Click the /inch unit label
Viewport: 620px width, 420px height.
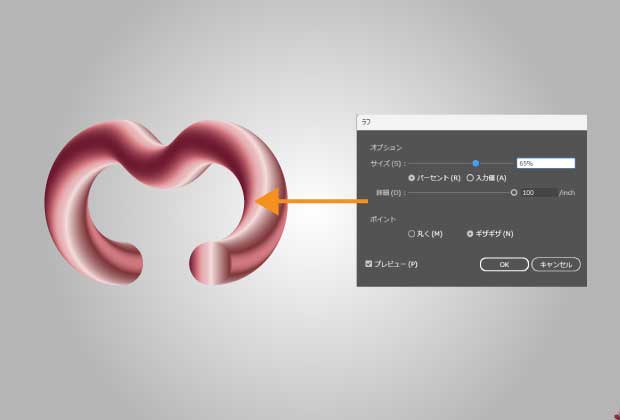point(567,192)
